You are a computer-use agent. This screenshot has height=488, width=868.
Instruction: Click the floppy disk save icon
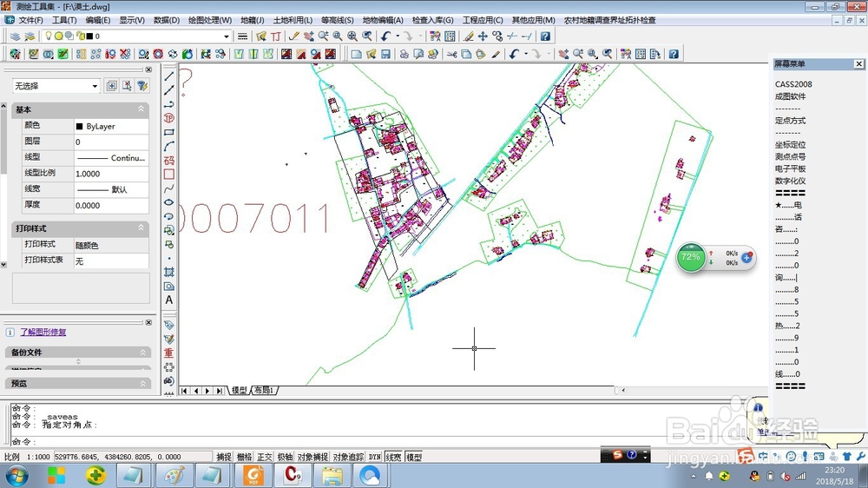385,54
